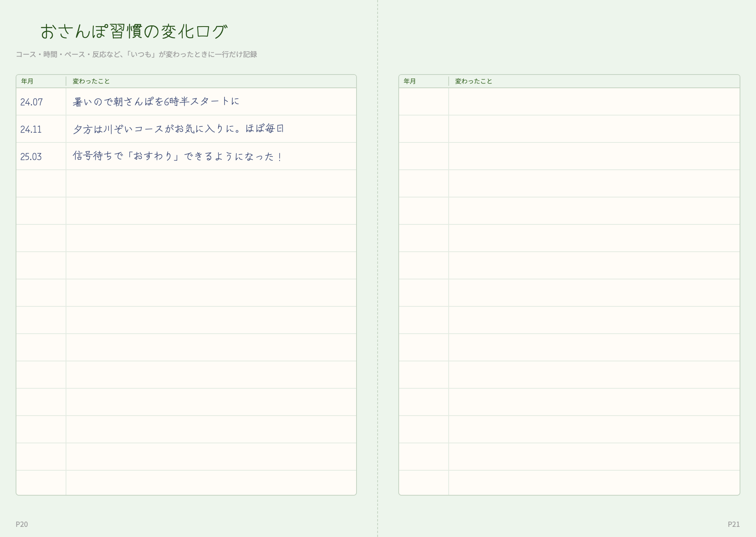Screen dimensions: 756x537
Task: Click the 年月 header in right table
Action: coord(410,81)
